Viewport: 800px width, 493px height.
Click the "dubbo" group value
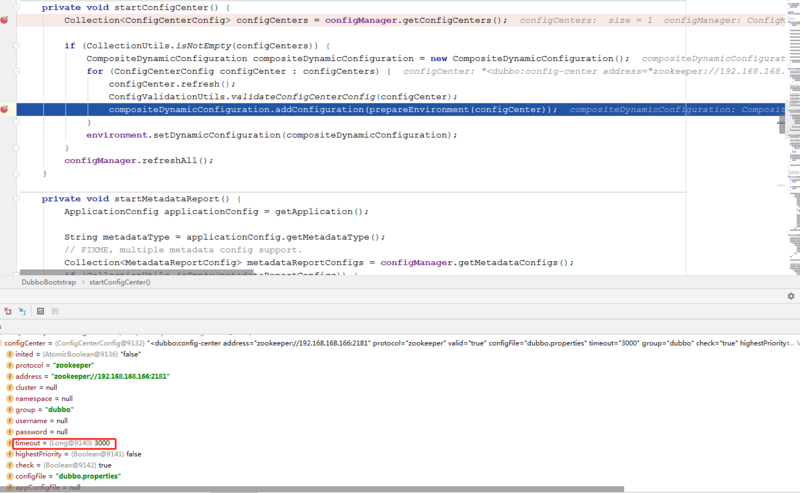(60, 410)
